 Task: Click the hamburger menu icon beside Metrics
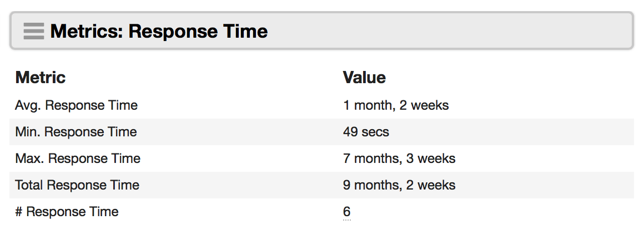coord(34,31)
